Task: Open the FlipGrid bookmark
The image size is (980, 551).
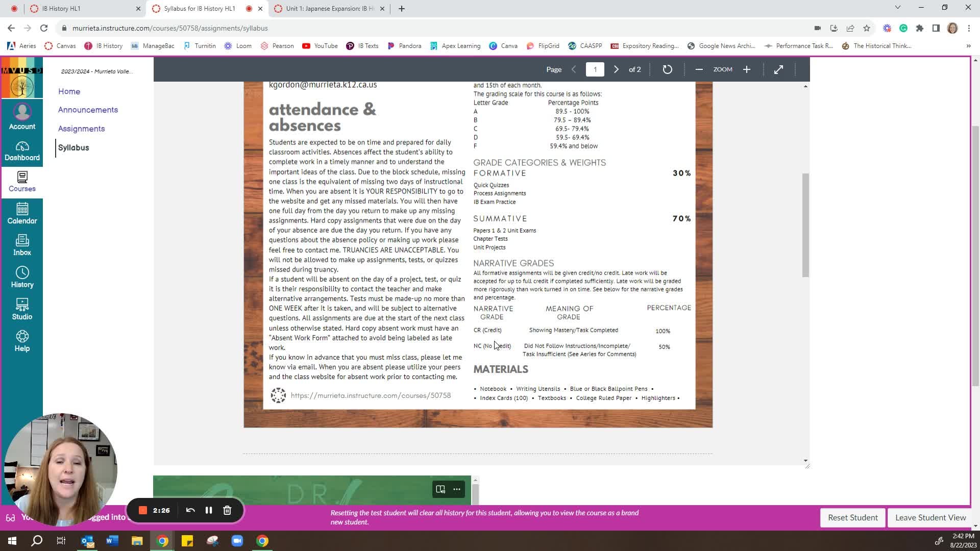Action: point(543,46)
